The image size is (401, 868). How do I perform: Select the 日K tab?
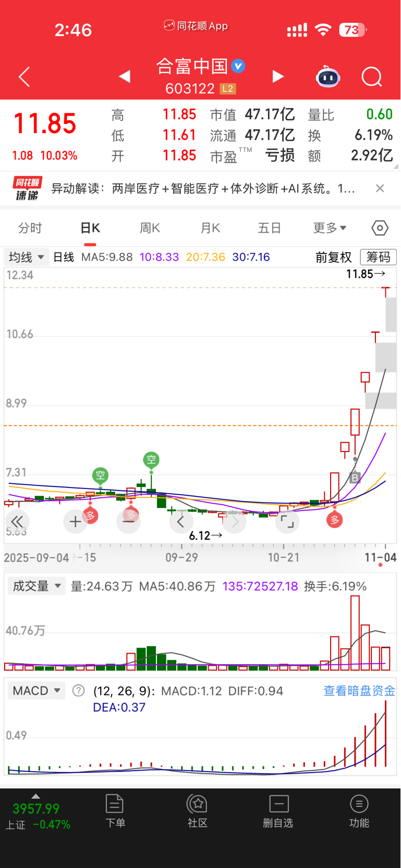click(x=90, y=228)
